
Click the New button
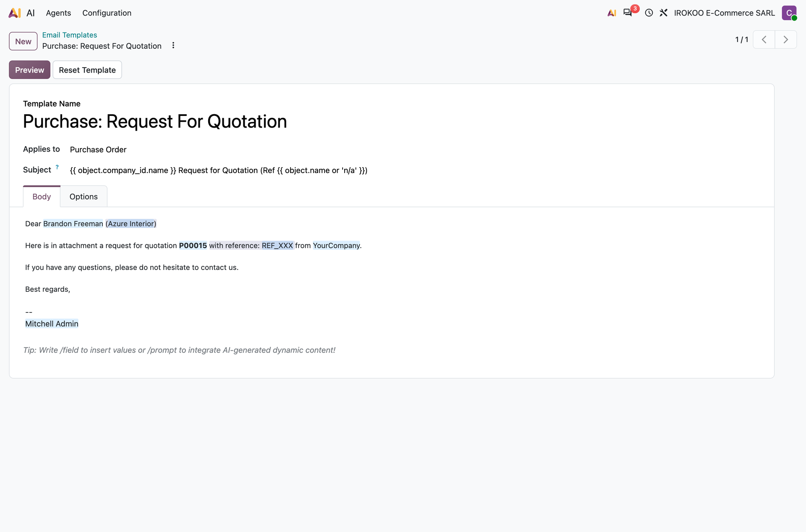23,41
